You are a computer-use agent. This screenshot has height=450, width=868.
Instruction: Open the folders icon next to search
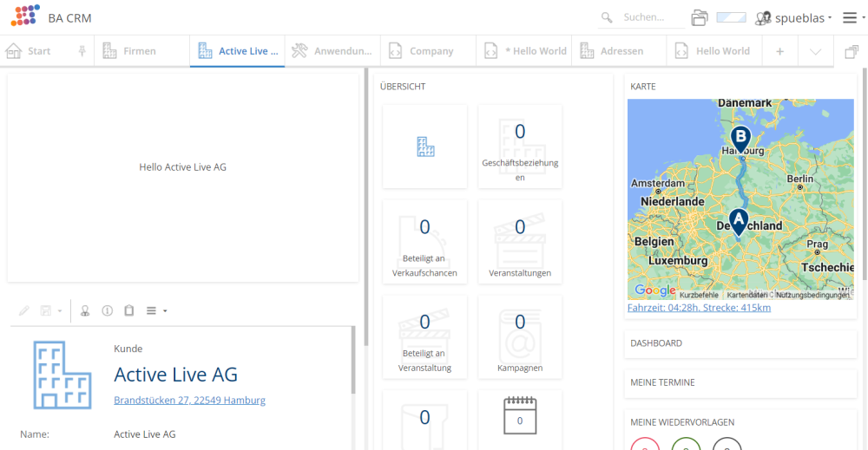pyautogui.click(x=700, y=17)
